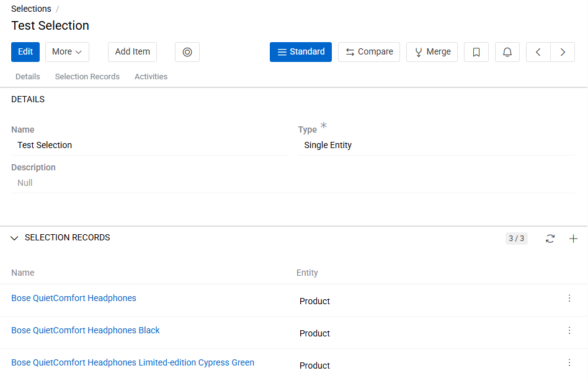Switch to the Selection Records tab

coord(87,77)
